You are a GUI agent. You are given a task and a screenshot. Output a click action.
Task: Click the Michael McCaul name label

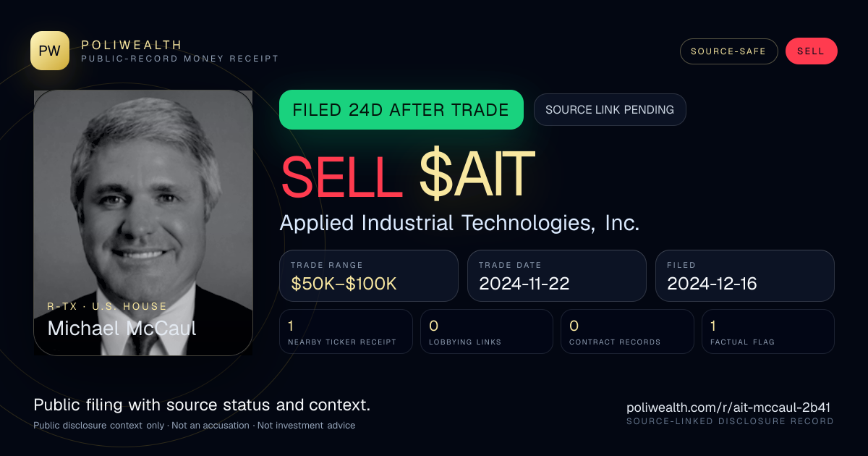122,328
